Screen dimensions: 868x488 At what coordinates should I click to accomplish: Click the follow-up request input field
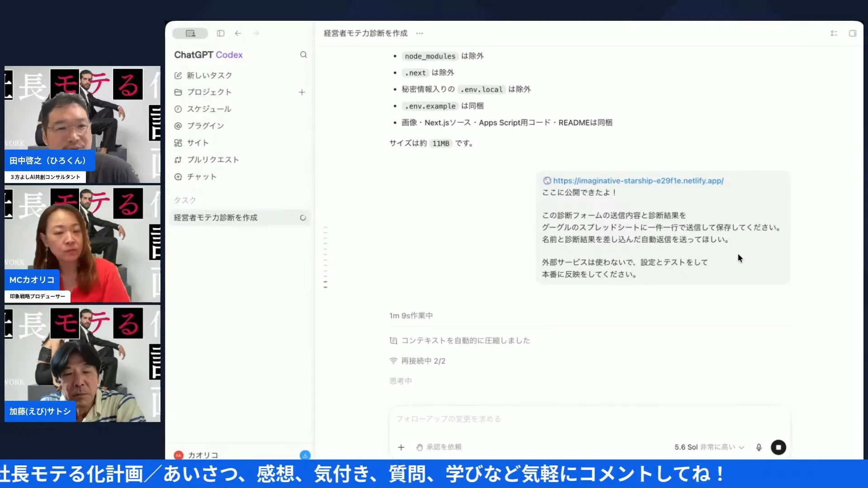(x=590, y=419)
